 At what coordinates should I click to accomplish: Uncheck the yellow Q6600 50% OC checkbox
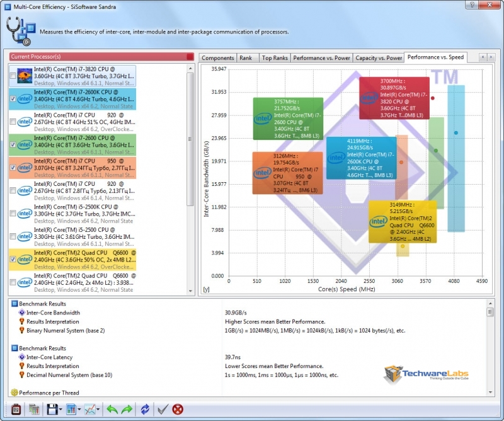tap(13, 259)
